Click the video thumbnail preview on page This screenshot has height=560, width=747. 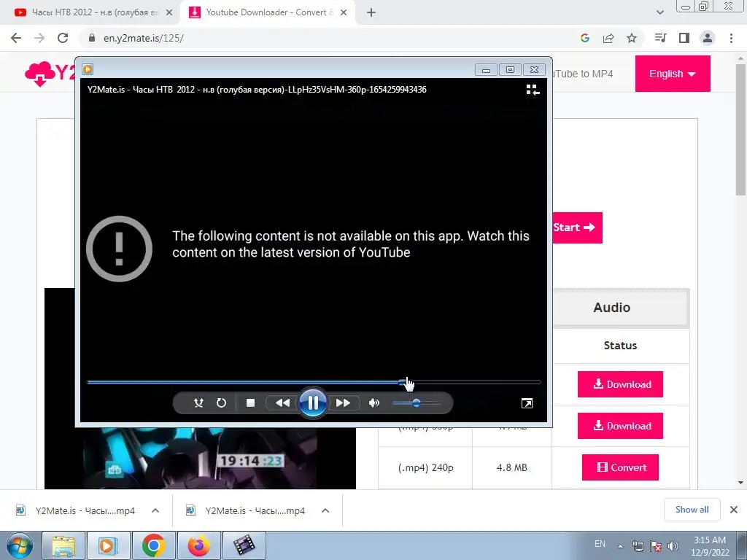pyautogui.click(x=200, y=458)
